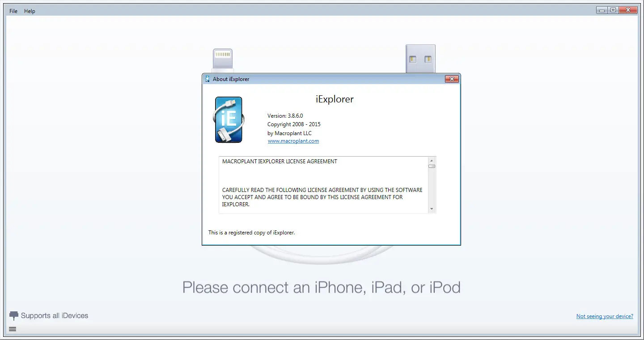Image resolution: width=644 pixels, height=340 pixels.
Task: Click the Supports all iDevices label
Action: 55,315
